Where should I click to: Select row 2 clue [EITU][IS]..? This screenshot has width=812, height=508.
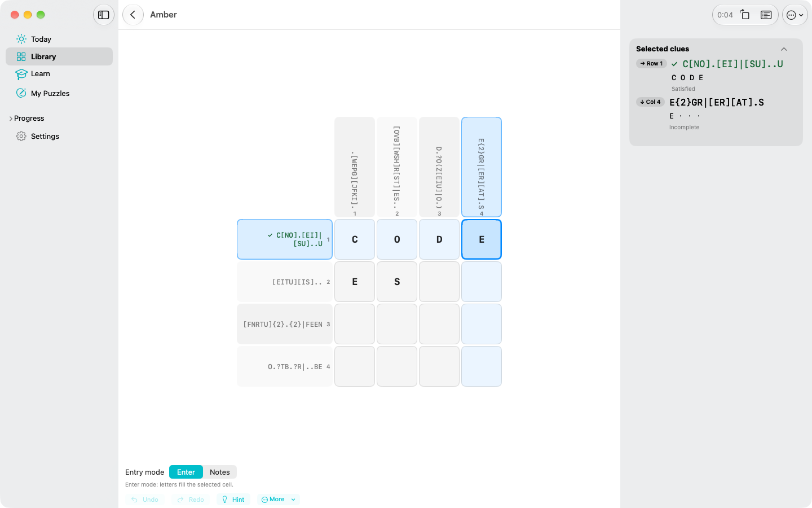(x=285, y=282)
